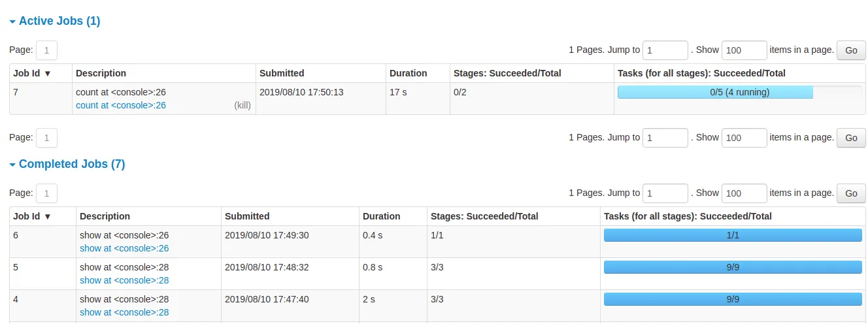Click Go button below Active Jobs table
868x324 pixels.
851,138
